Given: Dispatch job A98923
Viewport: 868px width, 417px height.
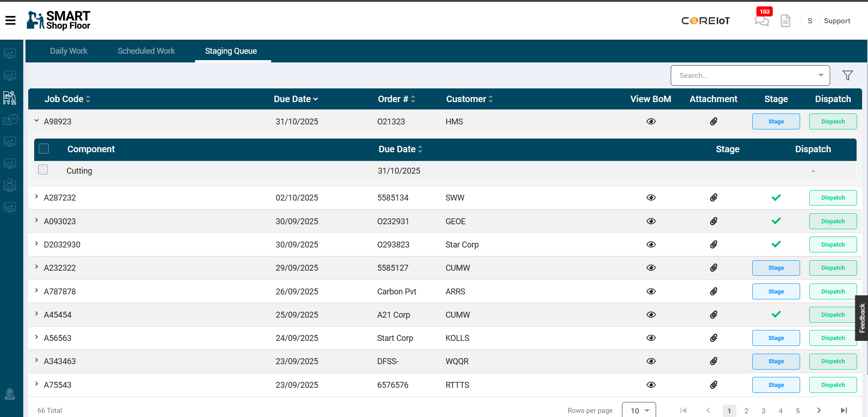Looking at the screenshot, I should coord(832,121).
